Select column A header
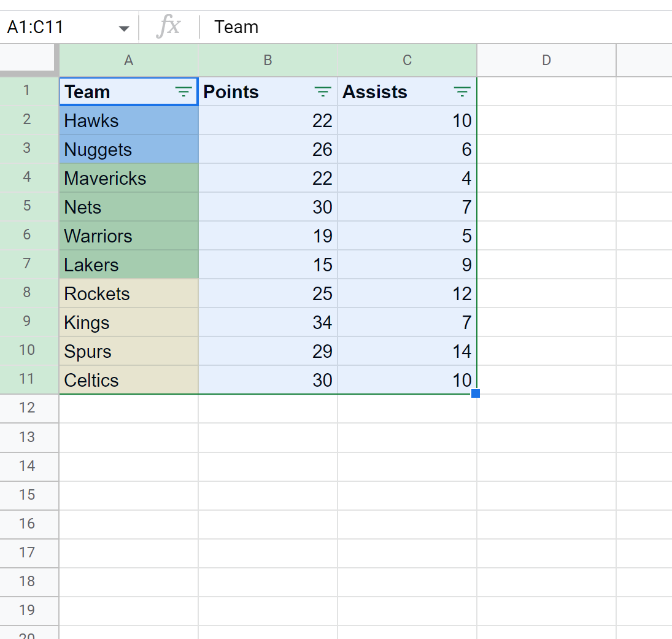This screenshot has width=672, height=639. (x=129, y=60)
